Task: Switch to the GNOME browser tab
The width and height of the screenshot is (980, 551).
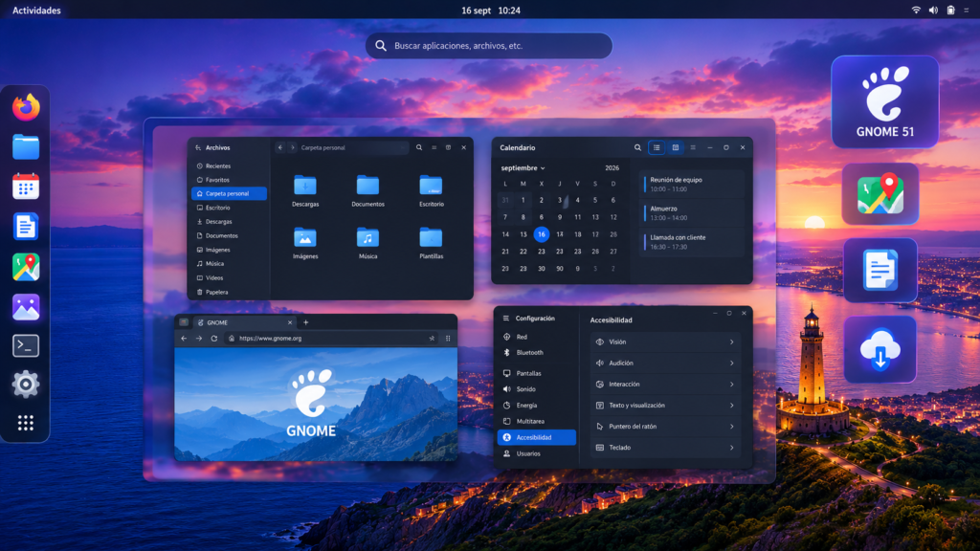Action: coord(244,322)
